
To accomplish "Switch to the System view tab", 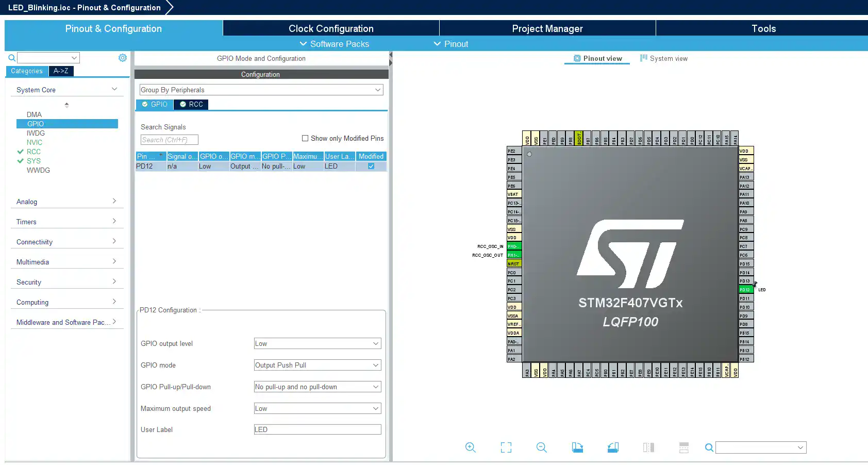I will click(x=664, y=58).
